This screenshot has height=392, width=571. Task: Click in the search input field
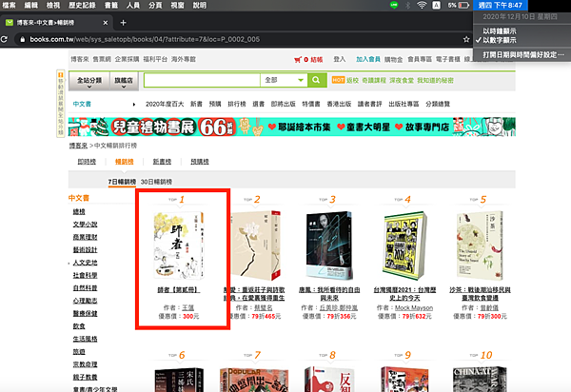click(202, 80)
